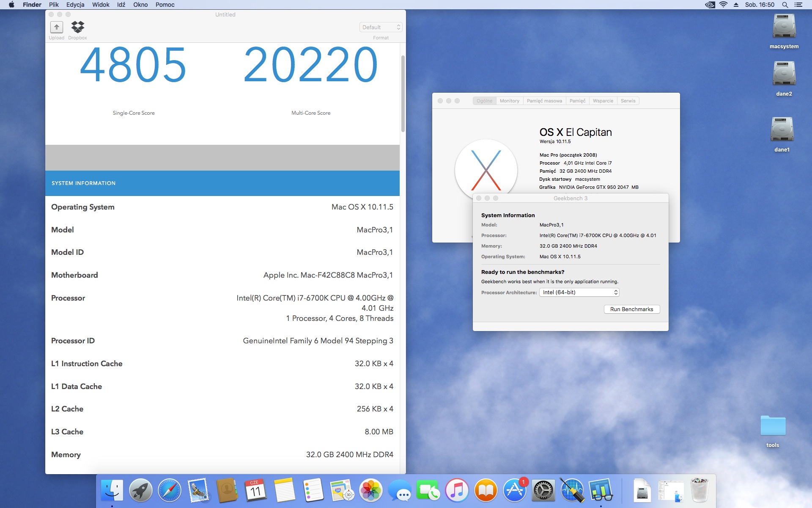Open the Notification Center icon
The image size is (812, 508).
(x=798, y=5)
